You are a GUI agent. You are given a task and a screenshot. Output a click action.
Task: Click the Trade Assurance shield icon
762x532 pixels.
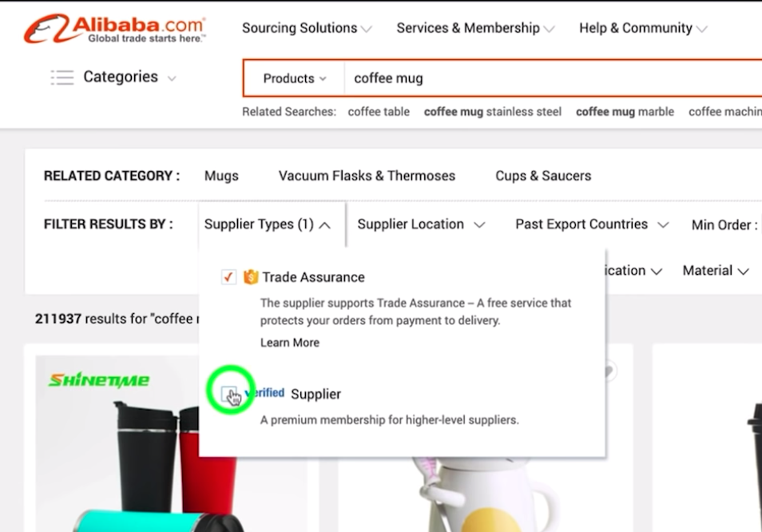pyautogui.click(x=251, y=277)
